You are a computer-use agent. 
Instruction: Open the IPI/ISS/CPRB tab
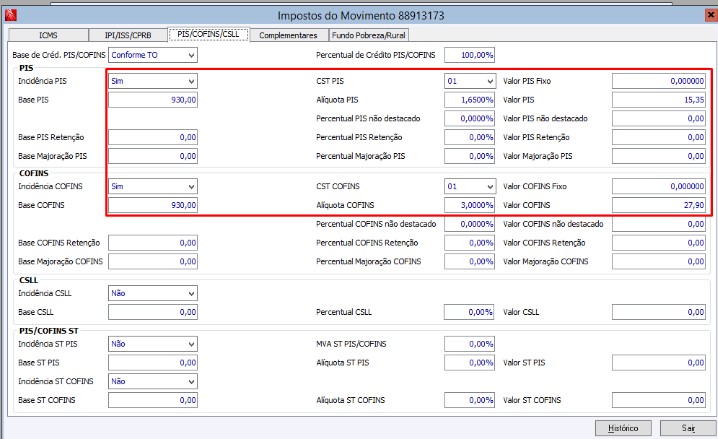[128, 35]
